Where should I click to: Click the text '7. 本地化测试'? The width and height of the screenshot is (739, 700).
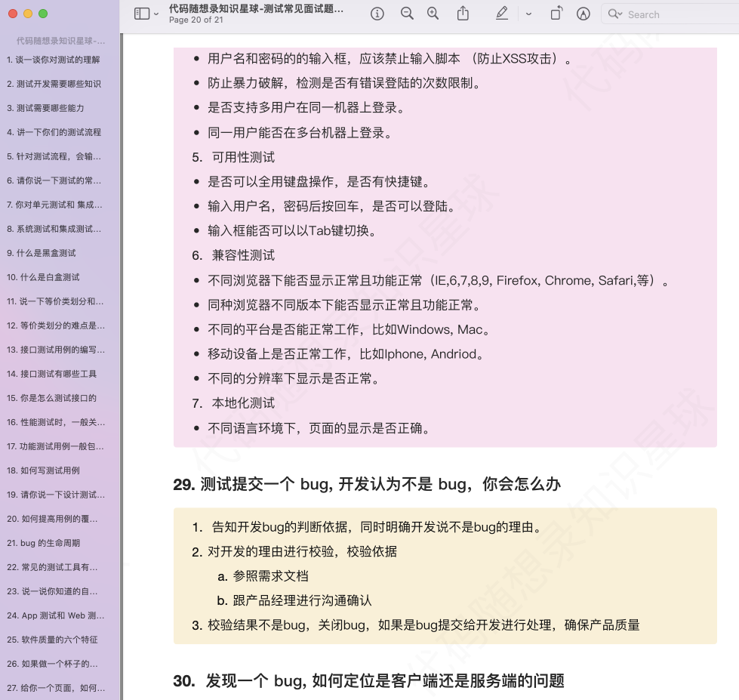tap(233, 403)
